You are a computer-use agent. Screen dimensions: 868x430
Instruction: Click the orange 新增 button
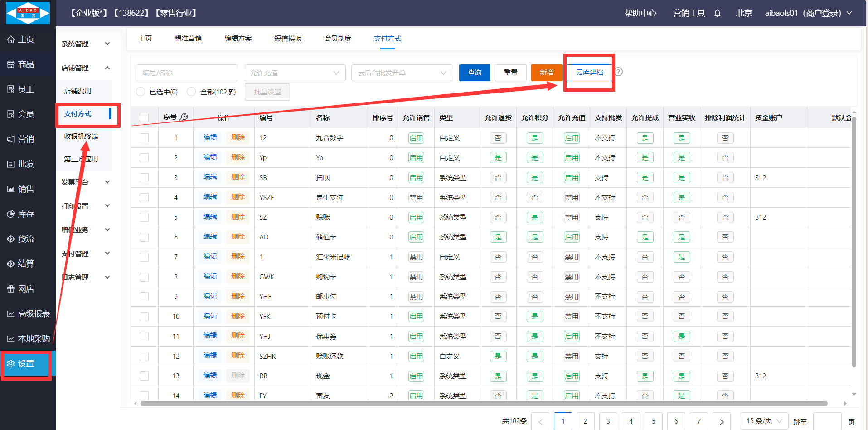click(546, 73)
